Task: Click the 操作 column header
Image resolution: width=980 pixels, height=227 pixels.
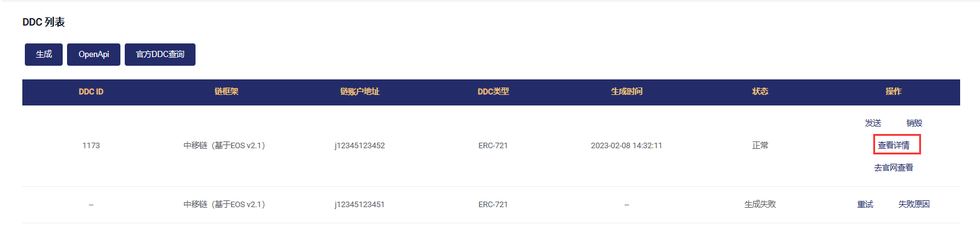Action: click(x=893, y=92)
